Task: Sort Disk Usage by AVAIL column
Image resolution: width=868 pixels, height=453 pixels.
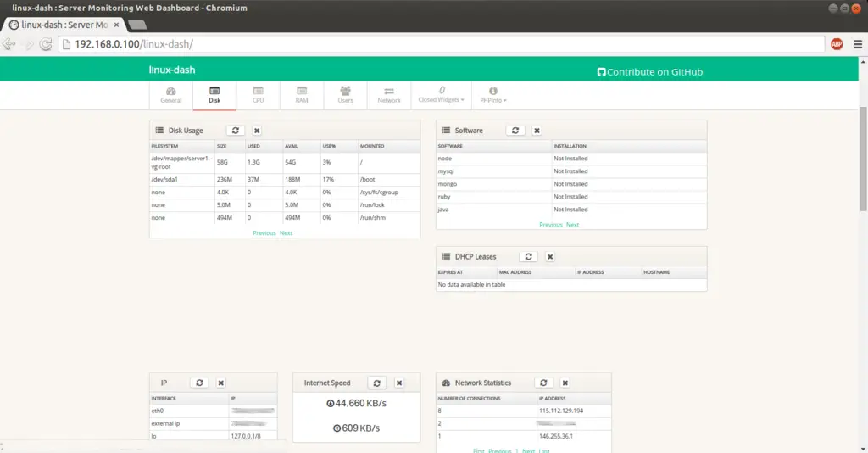Action: click(301, 146)
